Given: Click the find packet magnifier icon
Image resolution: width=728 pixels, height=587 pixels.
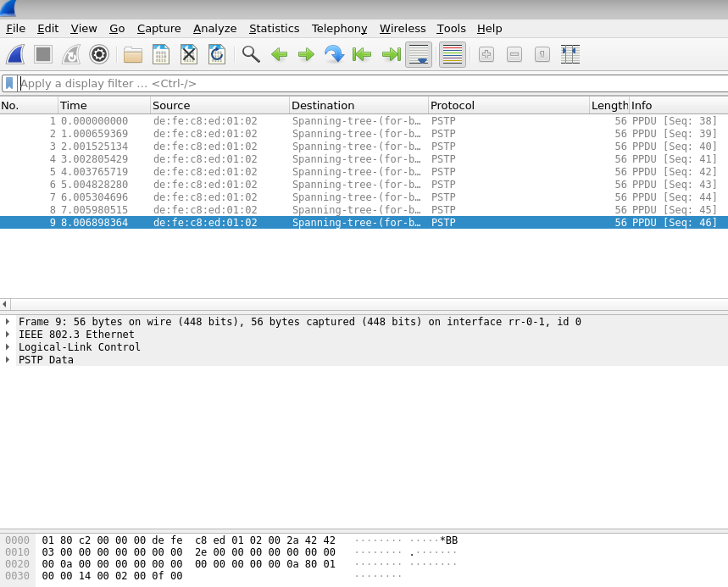Looking at the screenshot, I should pyautogui.click(x=251, y=54).
